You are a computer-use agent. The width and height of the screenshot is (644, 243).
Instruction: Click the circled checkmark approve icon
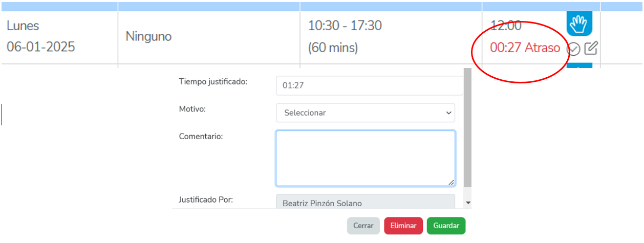click(x=574, y=49)
